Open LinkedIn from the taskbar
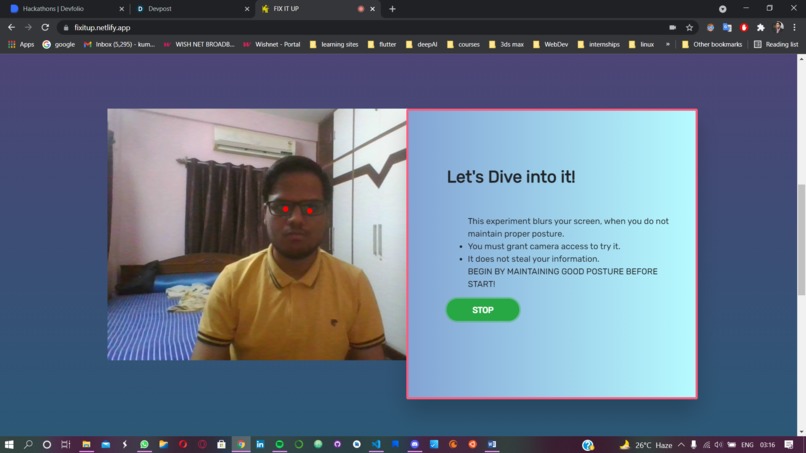This screenshot has width=806, height=453. 260,444
